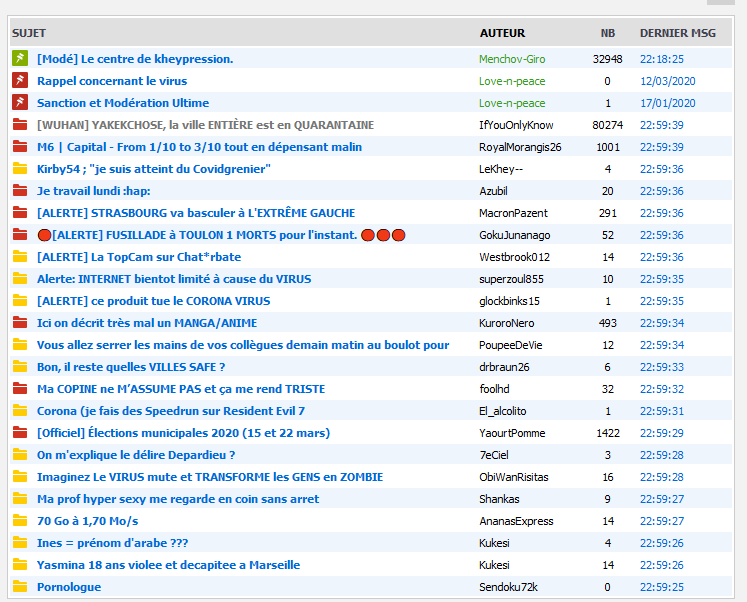Screen dimensions: 747x602
Task: Click the yellow folder icon beside the Kirby54 topic
Action: 19,169
